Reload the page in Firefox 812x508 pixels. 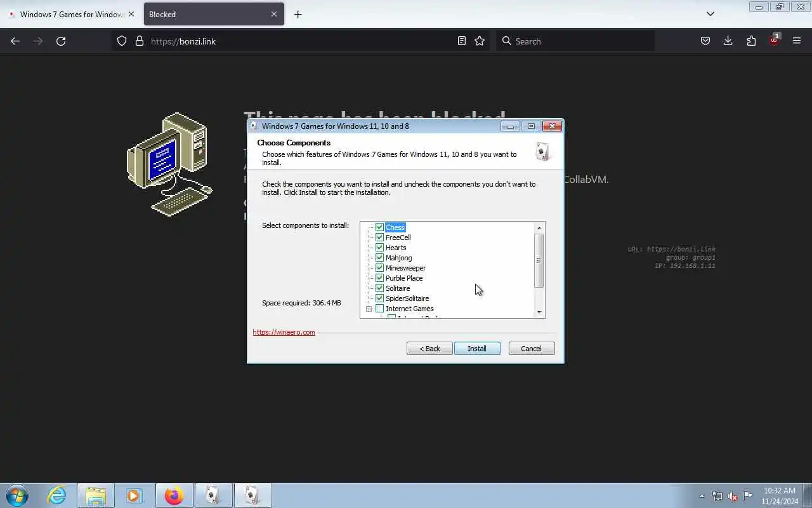[61, 41]
